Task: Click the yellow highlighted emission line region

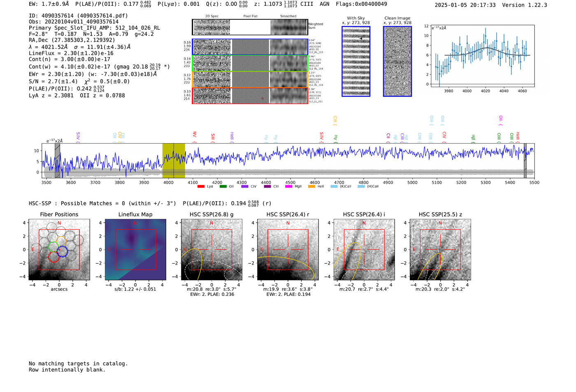Action: pyautogui.click(x=174, y=160)
